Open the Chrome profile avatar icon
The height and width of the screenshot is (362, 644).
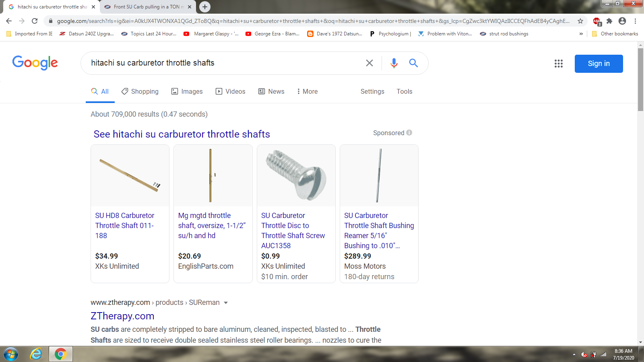622,21
